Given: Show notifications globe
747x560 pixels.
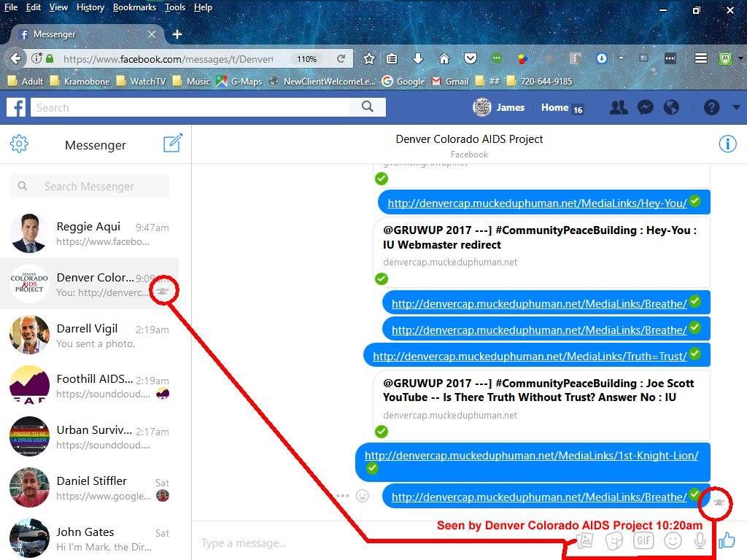Looking at the screenshot, I should [671, 108].
